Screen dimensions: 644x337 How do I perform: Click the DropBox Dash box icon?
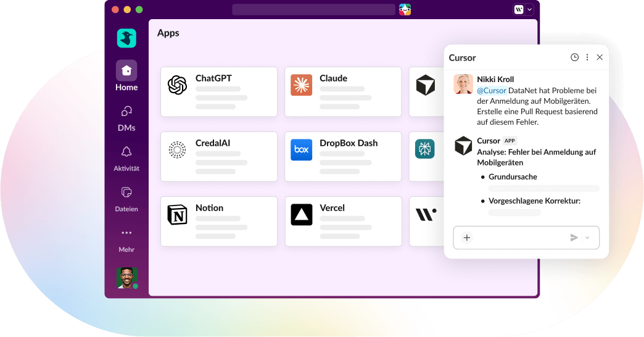(x=302, y=149)
